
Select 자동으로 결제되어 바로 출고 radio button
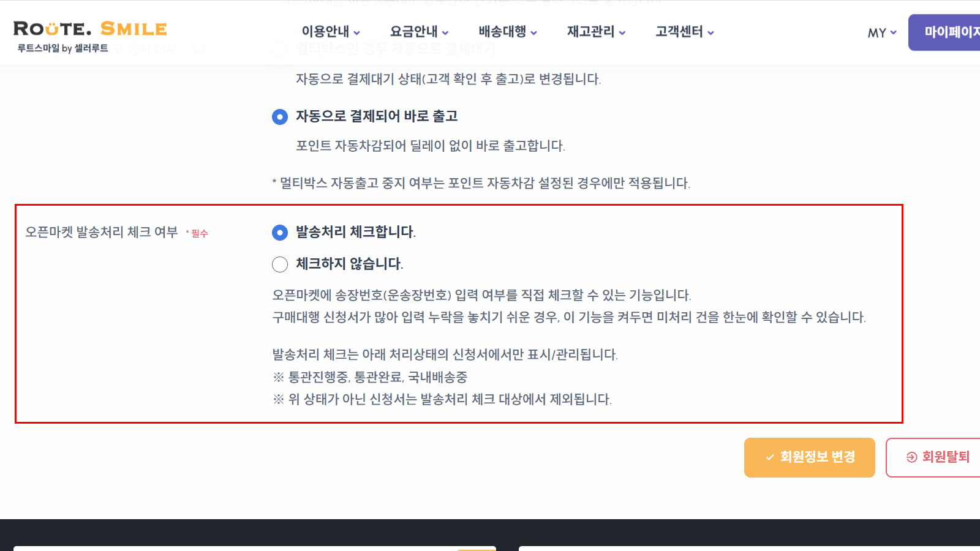279,116
